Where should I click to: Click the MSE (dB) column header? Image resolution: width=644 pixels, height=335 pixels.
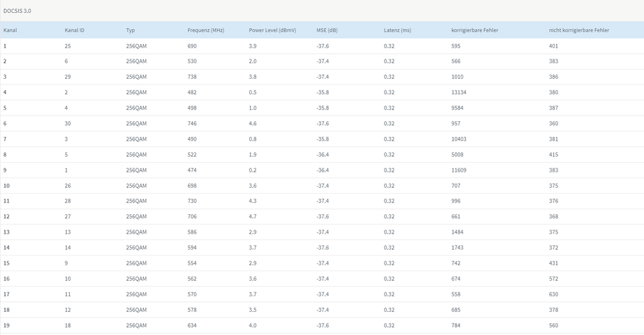(327, 30)
